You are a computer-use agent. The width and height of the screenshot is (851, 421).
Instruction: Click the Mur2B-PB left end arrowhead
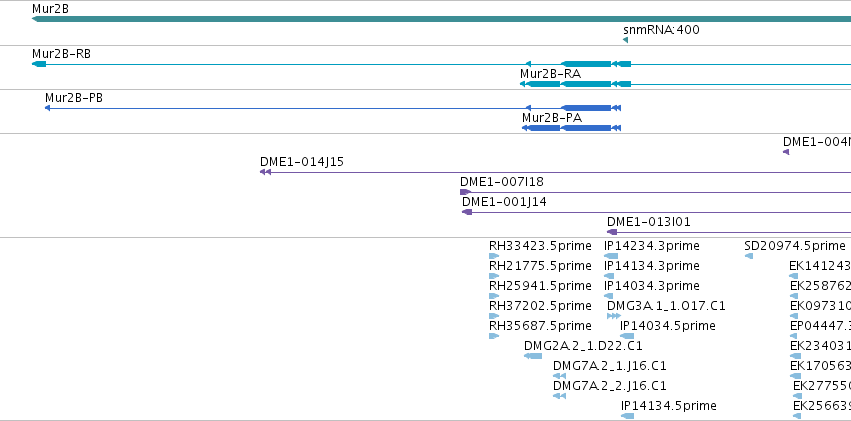tap(48, 108)
